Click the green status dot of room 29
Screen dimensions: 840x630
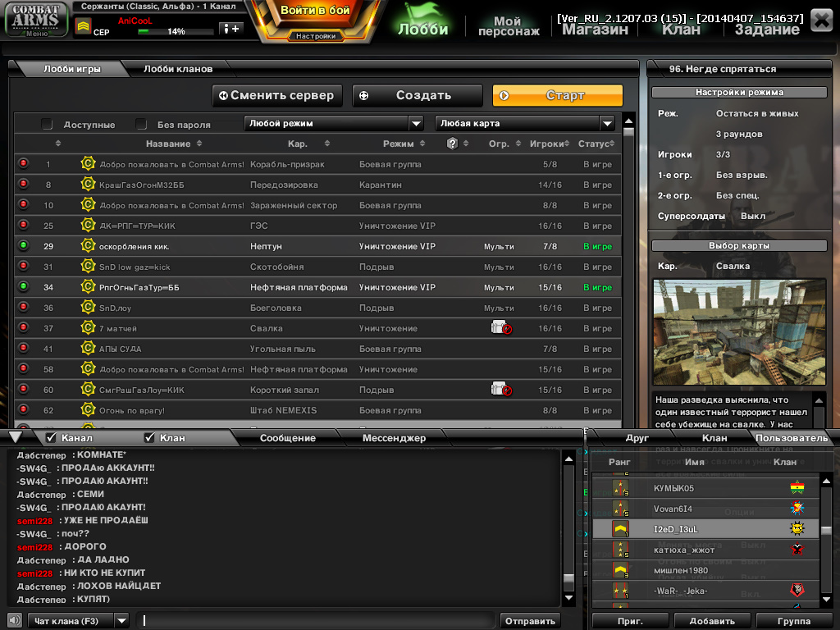(x=23, y=244)
